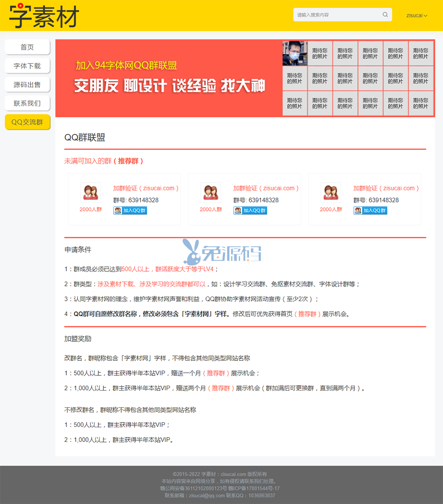443x504 pixels.
Task: Go to 首页 in the sidebar
Action: click(27, 47)
